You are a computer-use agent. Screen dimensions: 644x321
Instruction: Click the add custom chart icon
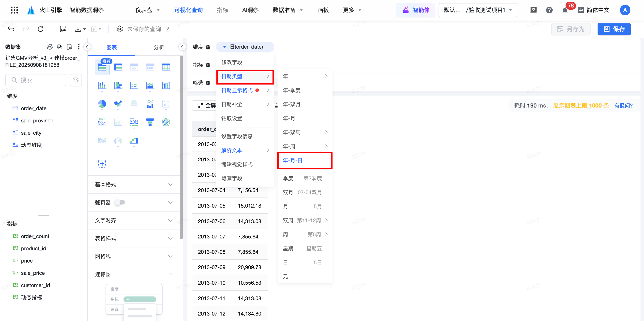(102, 164)
